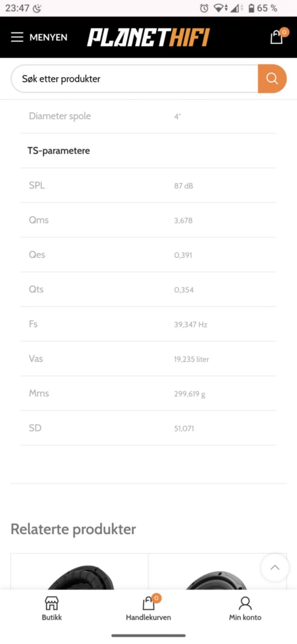Tap the Wi-Fi status bar icon
The height and width of the screenshot is (644, 297).
219,8
